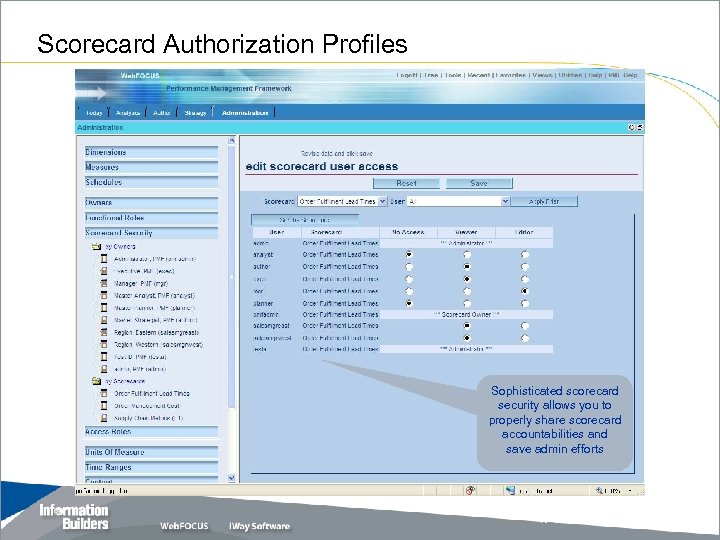This screenshot has width=720, height=540.
Task: Open the User filter dropdown
Action: (x=458, y=202)
